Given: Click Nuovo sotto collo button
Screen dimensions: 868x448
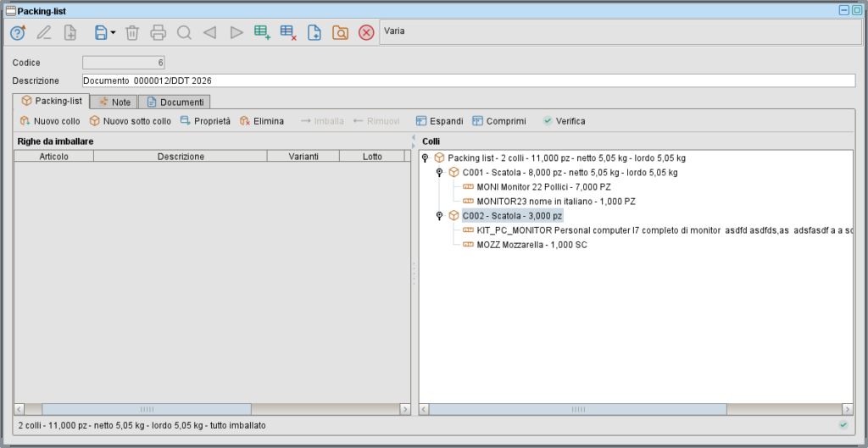Looking at the screenshot, I should coord(131,120).
